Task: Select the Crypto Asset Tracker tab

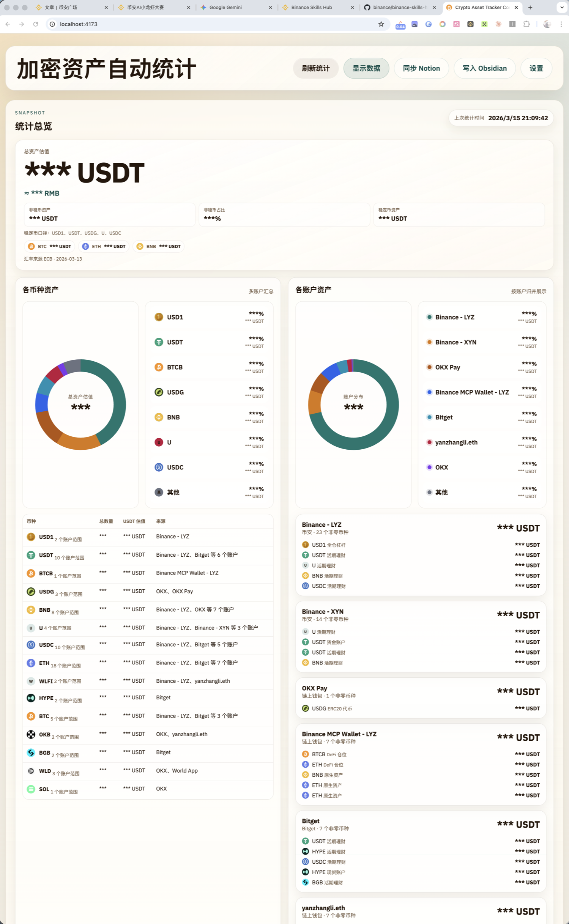Action: [x=482, y=7]
